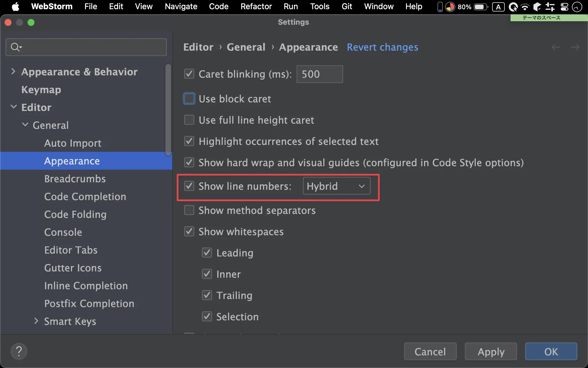Image resolution: width=588 pixels, height=368 pixels.
Task: Open Control Center in the menu bar
Action: 564,7
